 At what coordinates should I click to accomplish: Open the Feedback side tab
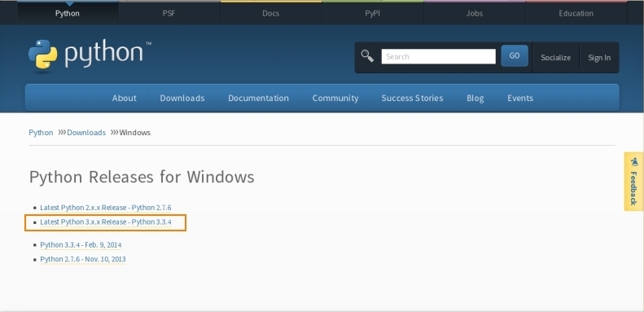click(x=633, y=182)
